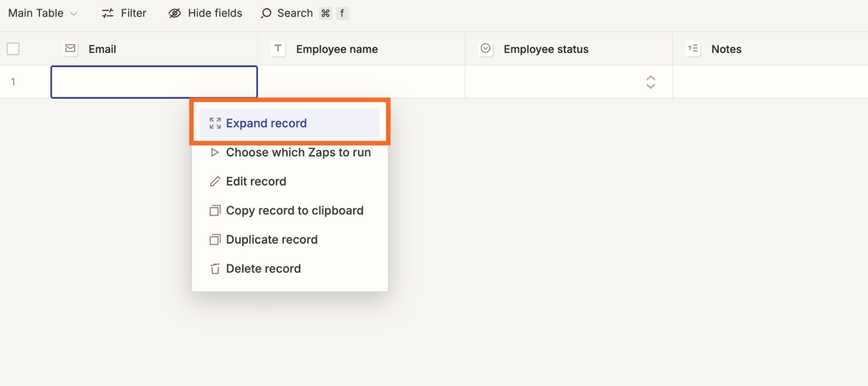Select the Notes cell in row 1
Viewport: 868px width, 386px height.
(x=771, y=82)
